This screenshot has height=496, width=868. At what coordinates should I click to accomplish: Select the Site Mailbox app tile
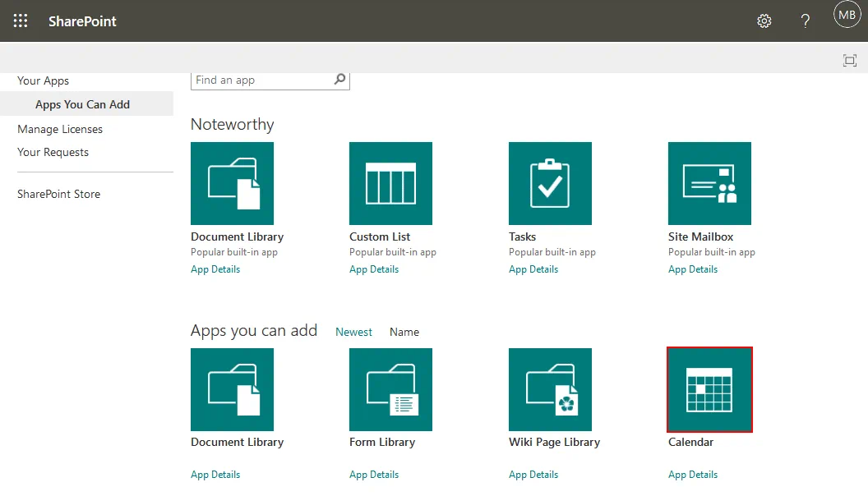709,184
